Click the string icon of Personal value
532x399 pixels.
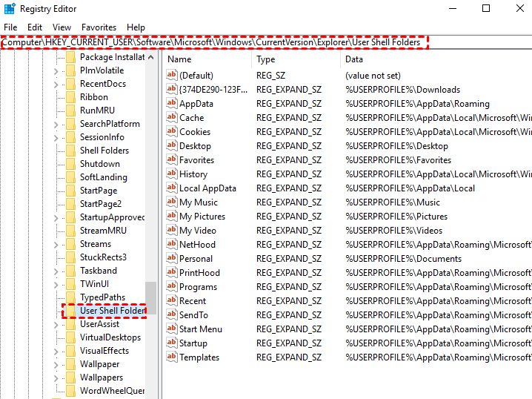(x=172, y=258)
